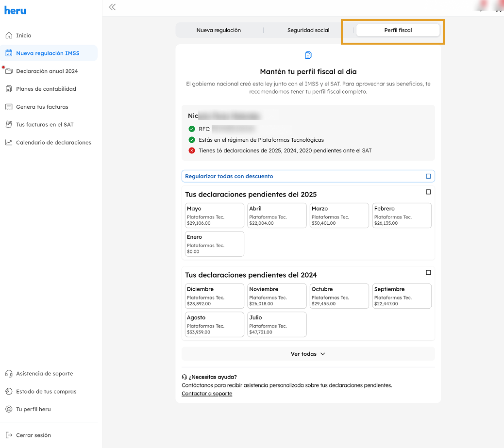
Task: Open Nueva regulación IMSS menu item
Action: 49,53
